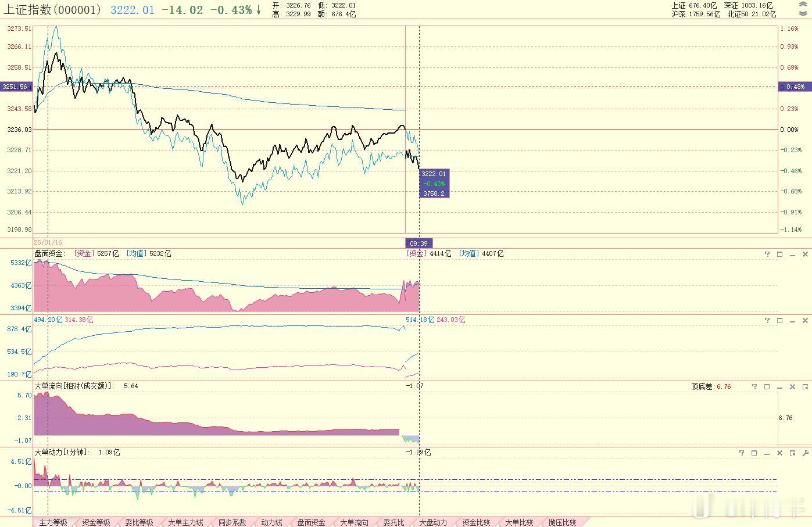
Task: Open the 盘面资金 bottom tab
Action: (312, 522)
